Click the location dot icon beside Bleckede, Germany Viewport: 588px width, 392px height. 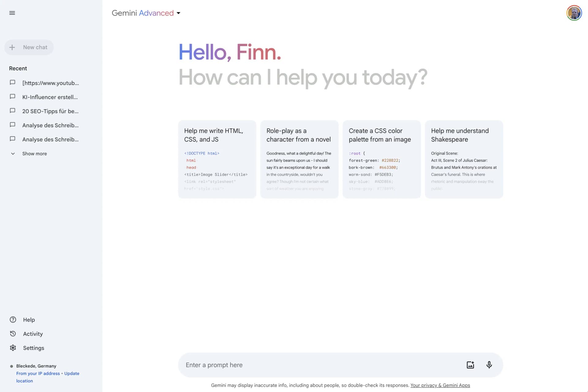[x=11, y=366]
